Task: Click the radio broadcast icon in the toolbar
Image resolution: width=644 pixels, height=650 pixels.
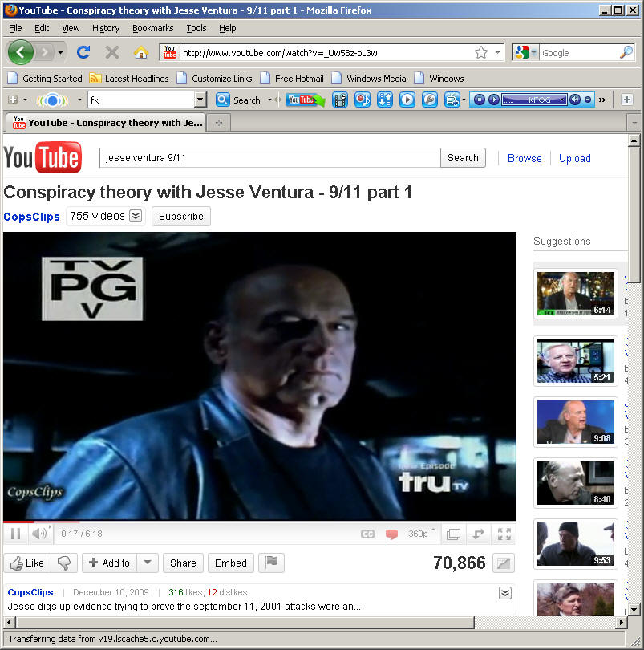Action: point(53,100)
